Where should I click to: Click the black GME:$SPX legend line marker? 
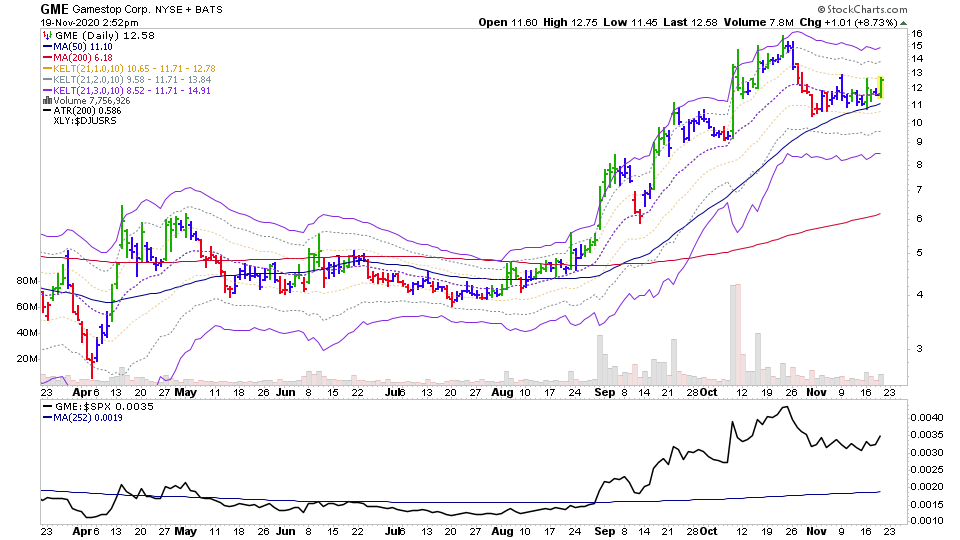click(47, 407)
